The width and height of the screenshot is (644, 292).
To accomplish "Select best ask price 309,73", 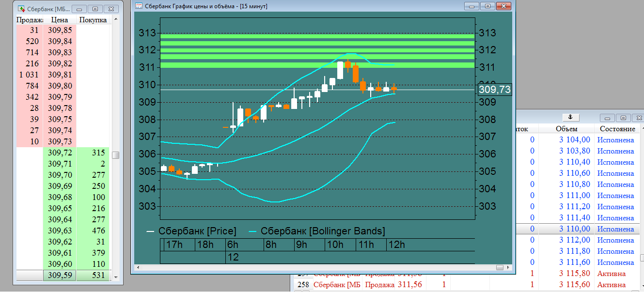I will pyautogui.click(x=60, y=142).
